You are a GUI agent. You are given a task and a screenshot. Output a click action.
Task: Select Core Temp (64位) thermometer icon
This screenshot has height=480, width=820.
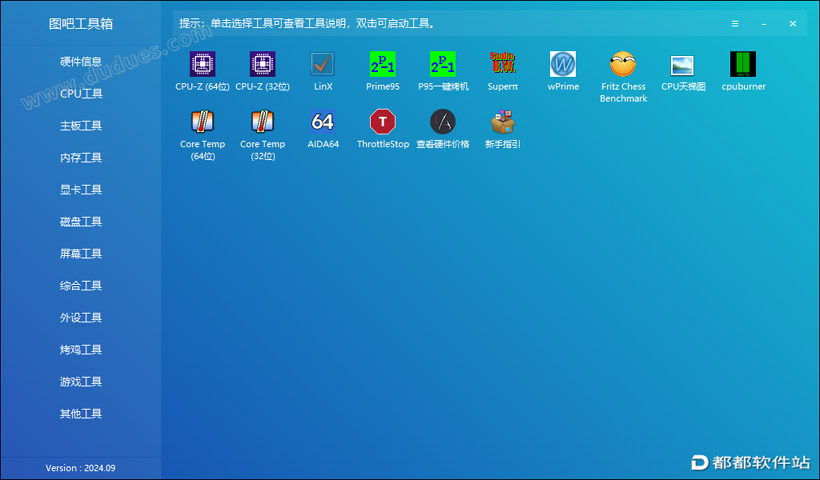[202, 121]
